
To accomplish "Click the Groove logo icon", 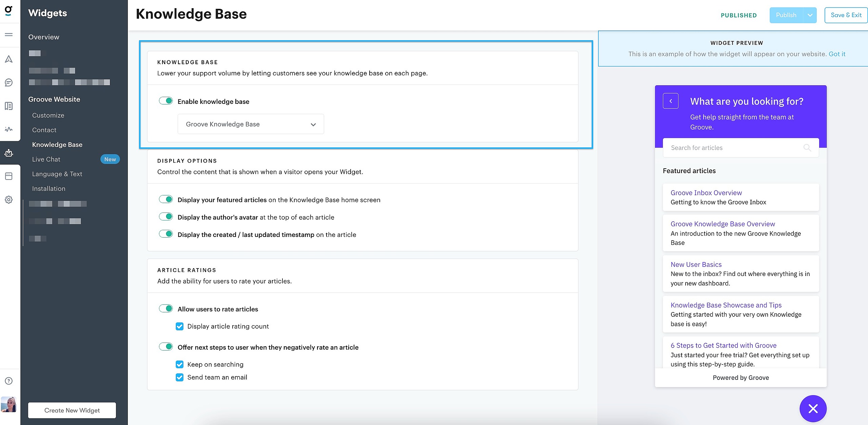I will coord(9,11).
